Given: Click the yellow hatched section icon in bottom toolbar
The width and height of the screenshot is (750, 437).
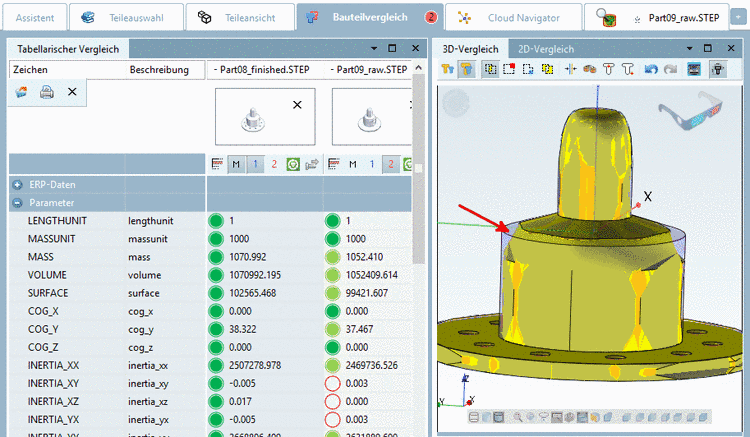Looking at the screenshot, I should click(595, 417).
